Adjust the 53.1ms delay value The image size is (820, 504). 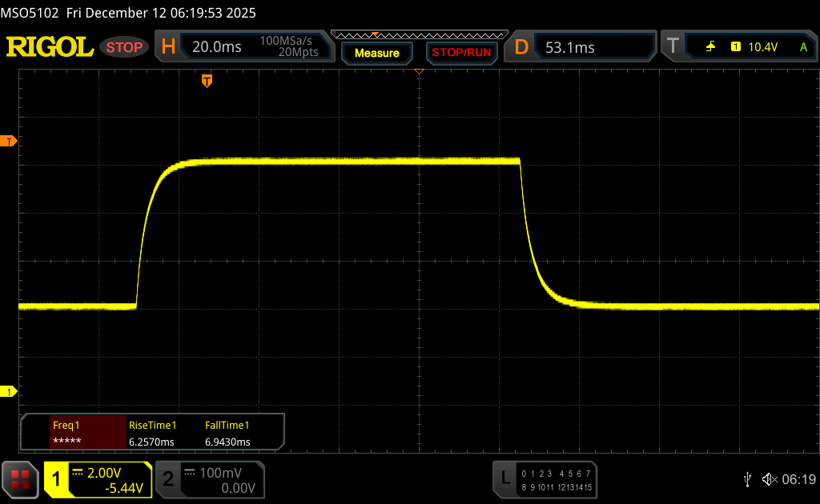(570, 47)
